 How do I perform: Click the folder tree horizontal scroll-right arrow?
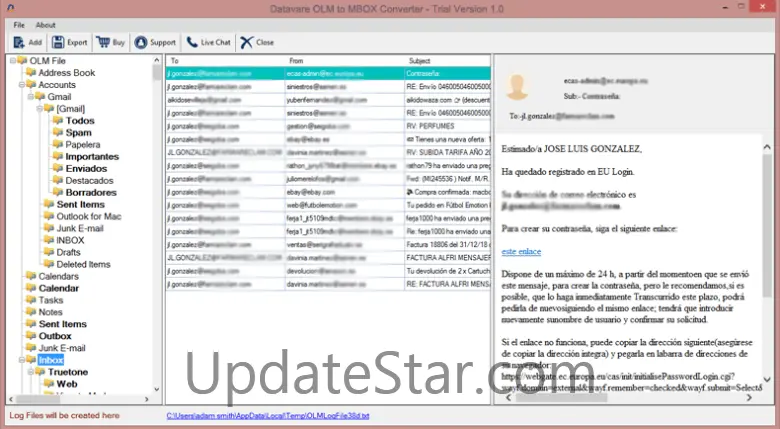[147, 399]
